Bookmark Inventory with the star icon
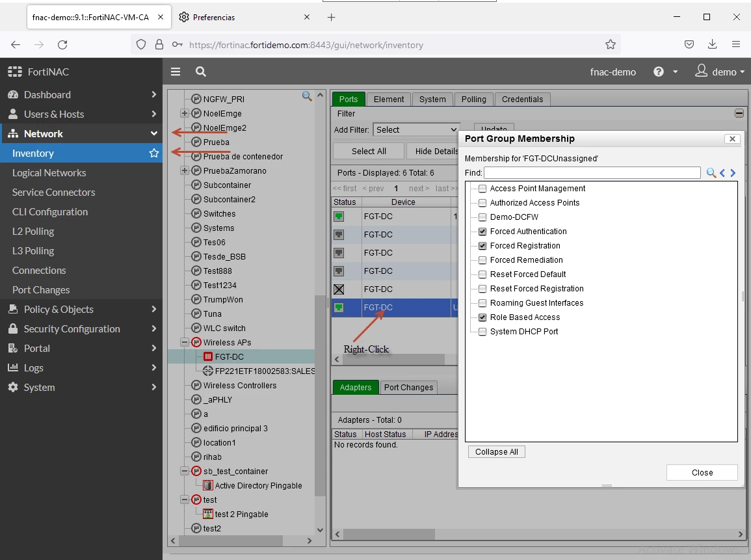751x560 pixels. tap(153, 153)
